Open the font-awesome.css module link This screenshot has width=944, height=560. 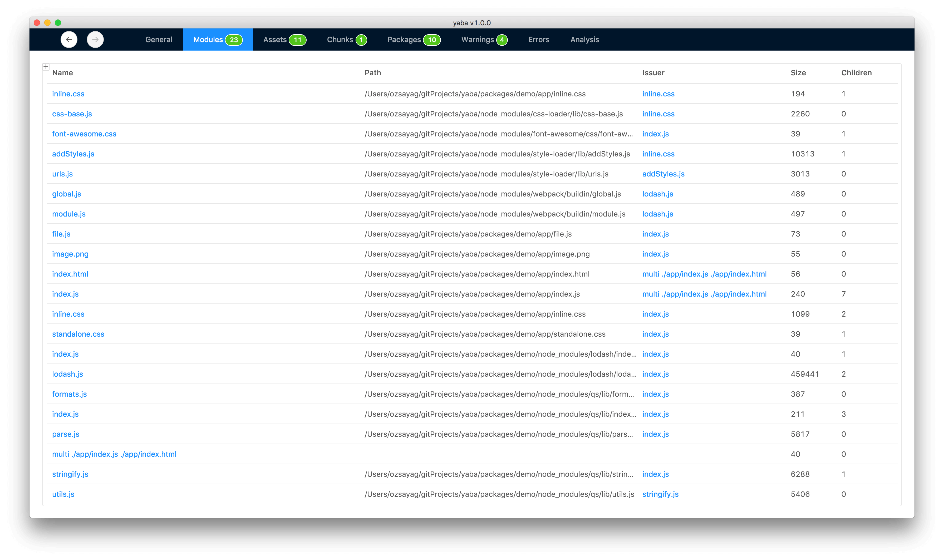84,134
